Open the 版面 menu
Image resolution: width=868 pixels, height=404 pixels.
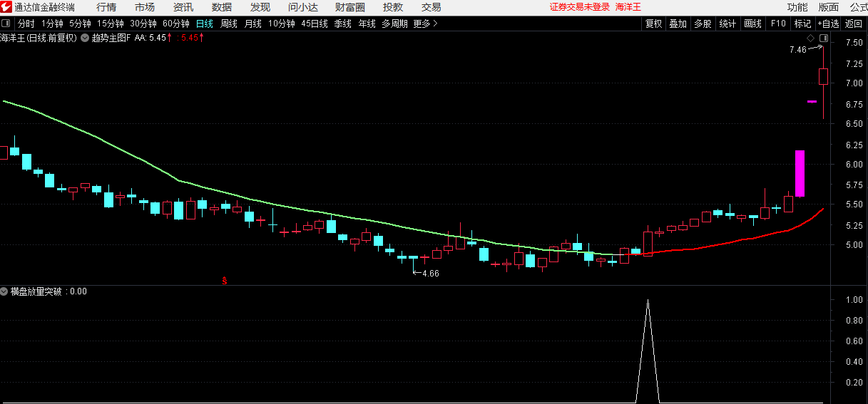coord(828,7)
